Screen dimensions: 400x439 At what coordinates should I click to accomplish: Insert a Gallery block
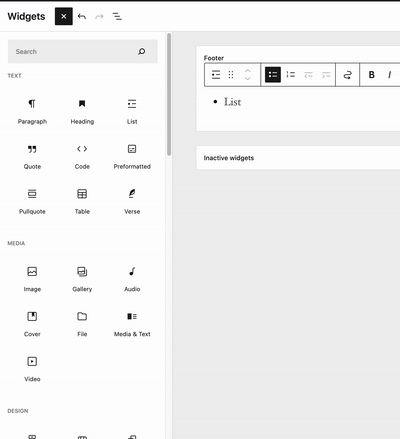[82, 279]
